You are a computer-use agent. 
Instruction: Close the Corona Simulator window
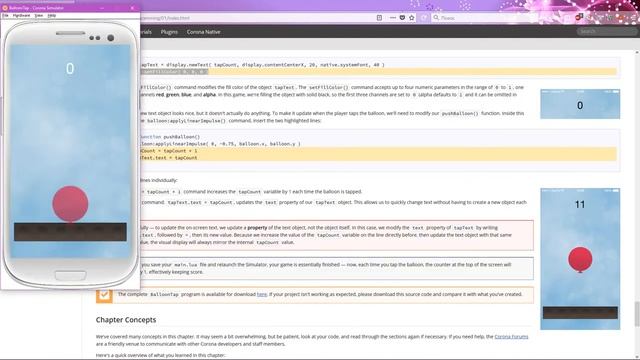[x=132, y=8]
